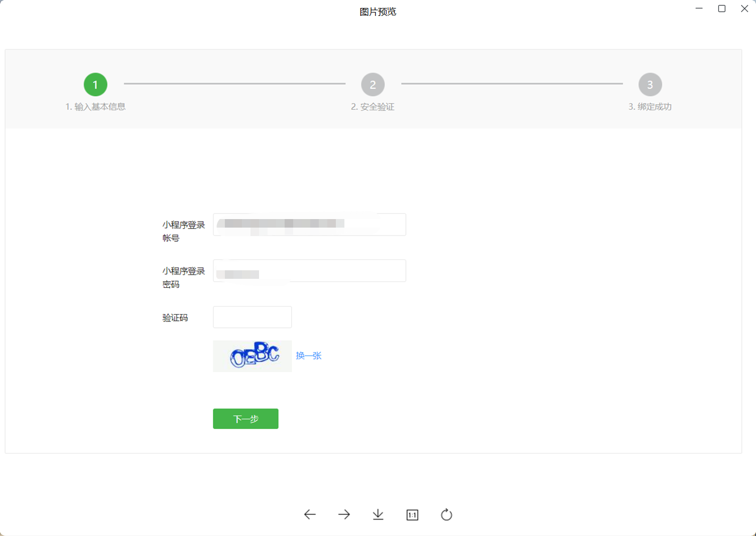Select the 3. 绑定成功 step label
Viewport: 756px width, 536px height.
650,107
